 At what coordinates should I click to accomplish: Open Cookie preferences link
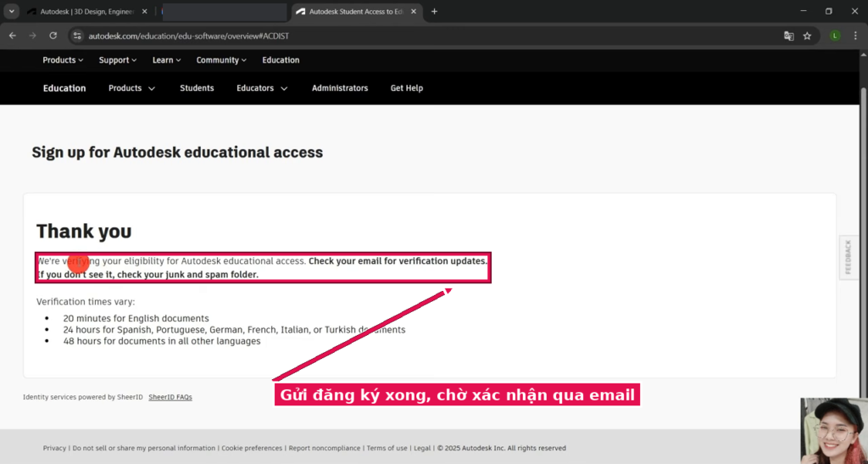tap(252, 448)
